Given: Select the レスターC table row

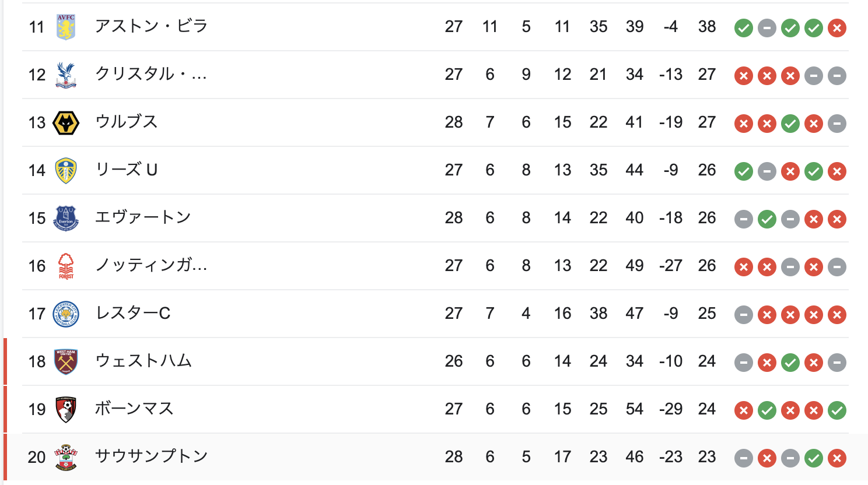Looking at the screenshot, I should click(x=435, y=314).
